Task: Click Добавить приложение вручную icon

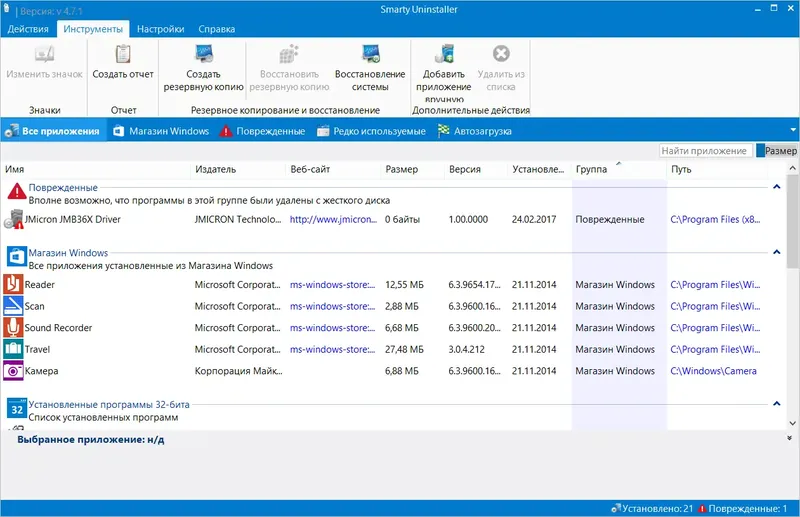Action: tap(446, 55)
